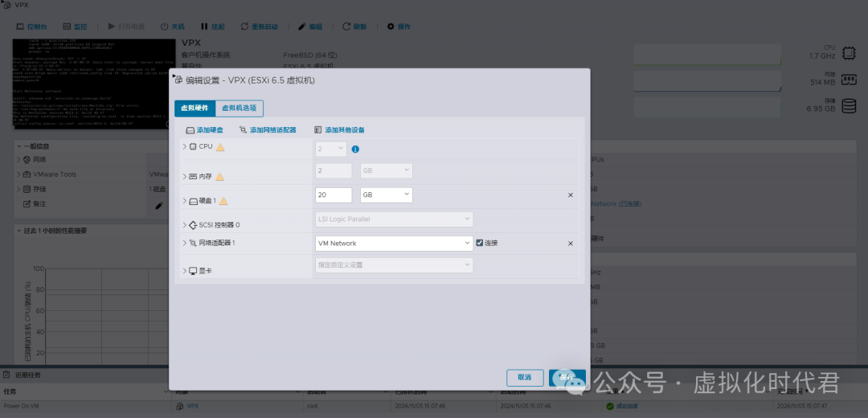868x418 pixels.
Task: Click 添加网络适配器 add network adapter
Action: 268,130
